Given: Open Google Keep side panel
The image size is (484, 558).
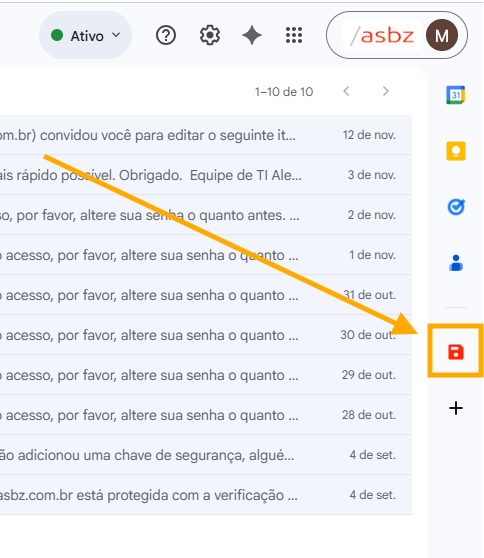Looking at the screenshot, I should pos(456,151).
